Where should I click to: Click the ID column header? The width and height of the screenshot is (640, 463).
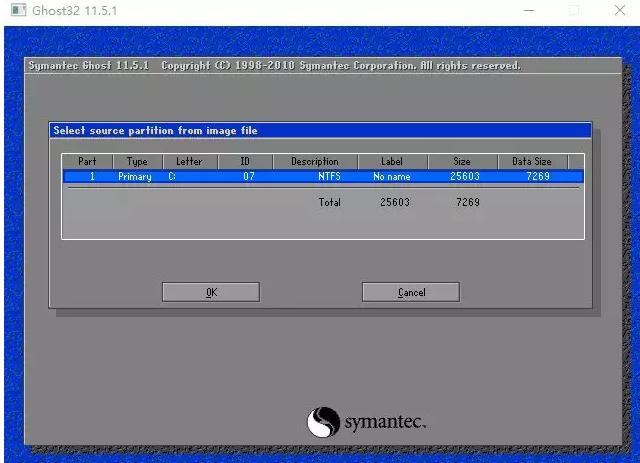click(245, 161)
